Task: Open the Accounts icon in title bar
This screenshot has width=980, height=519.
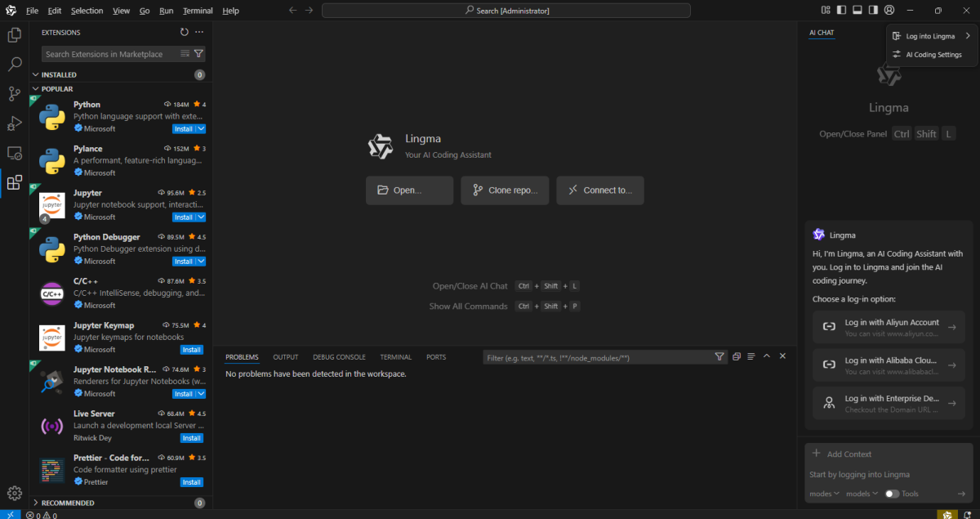Action: [x=889, y=11]
